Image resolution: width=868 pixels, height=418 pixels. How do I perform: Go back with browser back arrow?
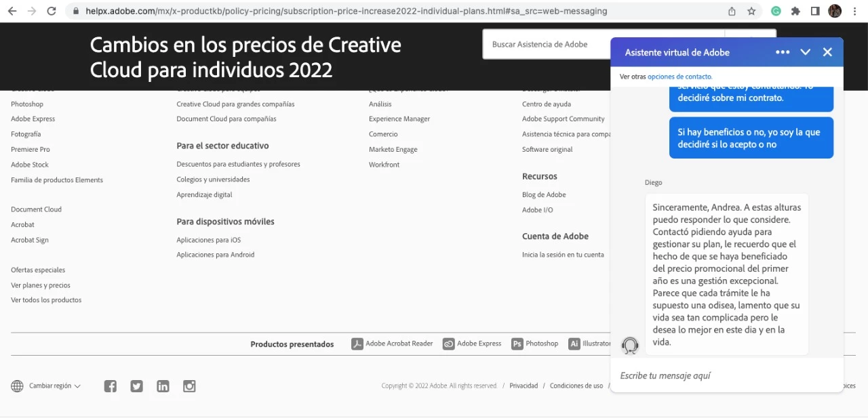point(12,11)
